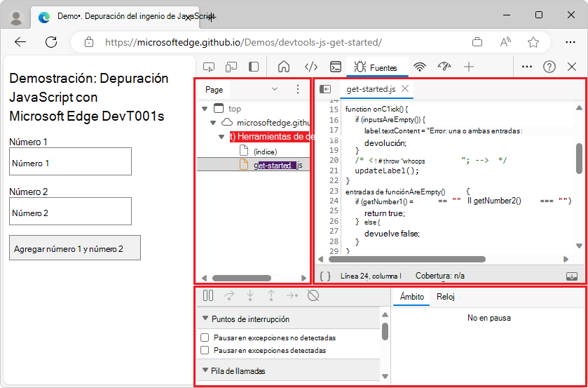The width and height of the screenshot is (588, 388).
Task: Open the Network tool wifi icon
Action: pyautogui.click(x=420, y=67)
